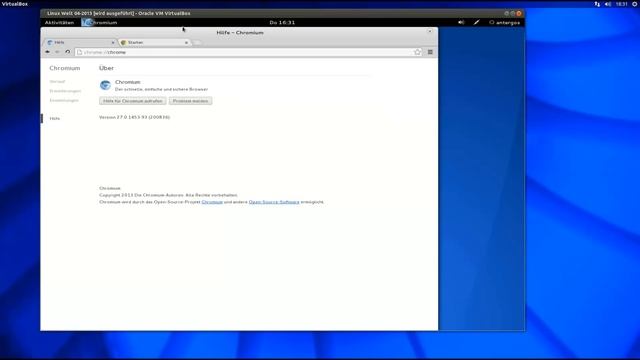Open a new tab with the new-tab button
Viewport: 640px width, 360px height.
(197, 42)
